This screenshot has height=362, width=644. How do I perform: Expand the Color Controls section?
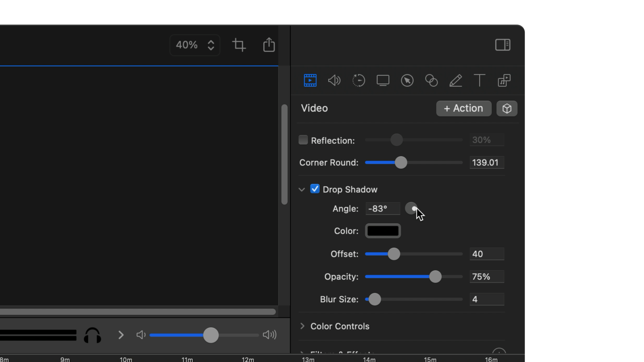[302, 326]
